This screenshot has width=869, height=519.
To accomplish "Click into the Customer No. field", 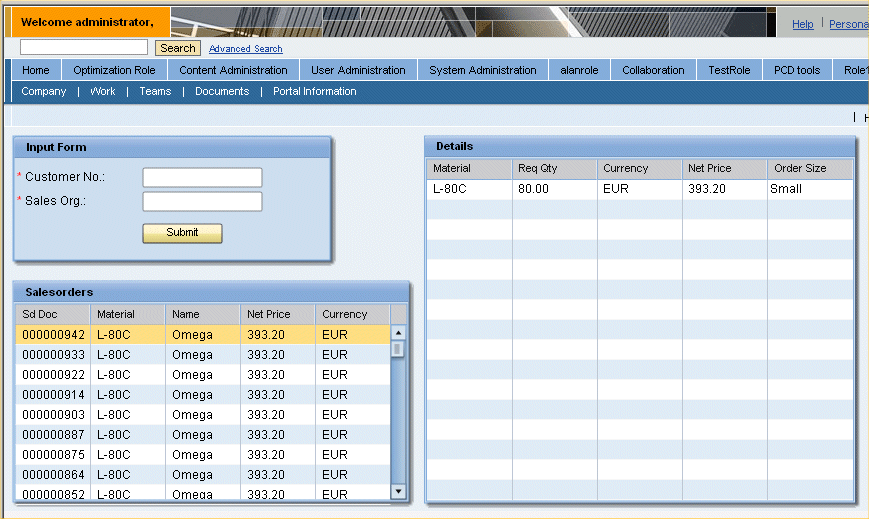I will 202,177.
